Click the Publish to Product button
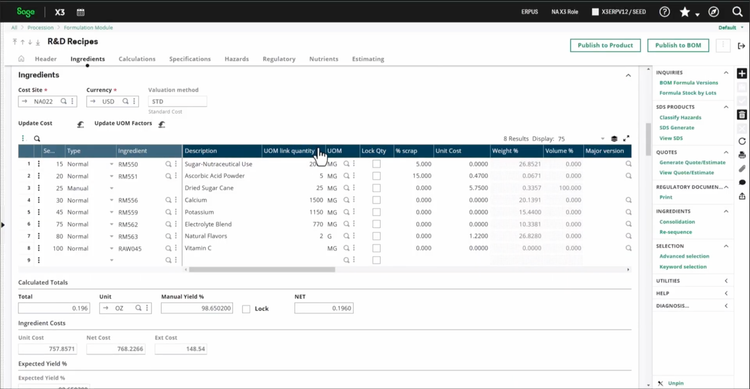 click(x=605, y=45)
